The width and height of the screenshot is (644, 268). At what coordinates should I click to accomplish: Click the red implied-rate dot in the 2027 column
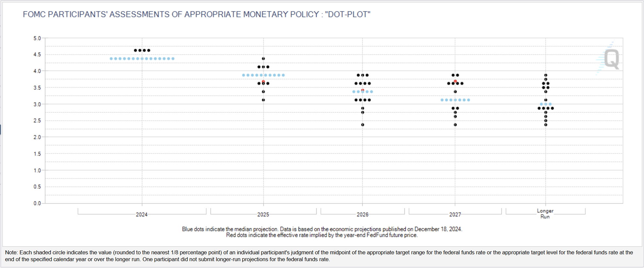(x=455, y=81)
